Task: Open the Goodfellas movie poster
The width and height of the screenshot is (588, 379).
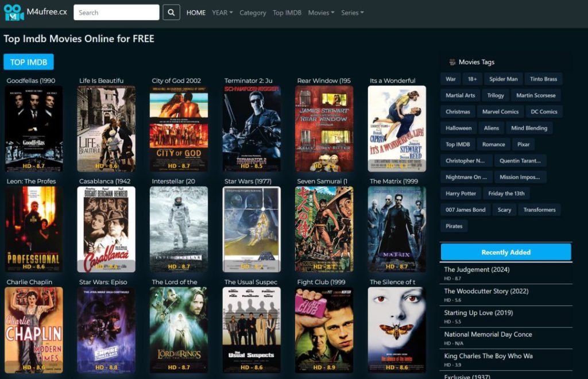Action: (34, 129)
